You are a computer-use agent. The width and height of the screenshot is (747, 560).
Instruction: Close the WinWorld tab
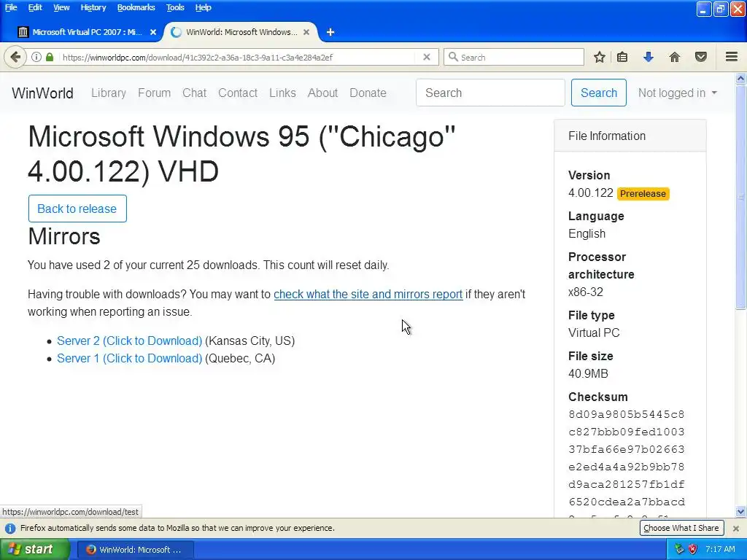pos(306,32)
